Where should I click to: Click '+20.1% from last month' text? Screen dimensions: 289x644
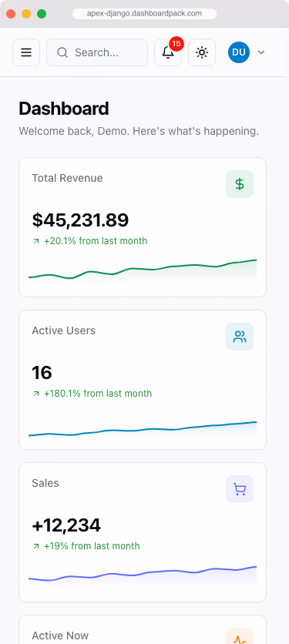[x=96, y=241]
